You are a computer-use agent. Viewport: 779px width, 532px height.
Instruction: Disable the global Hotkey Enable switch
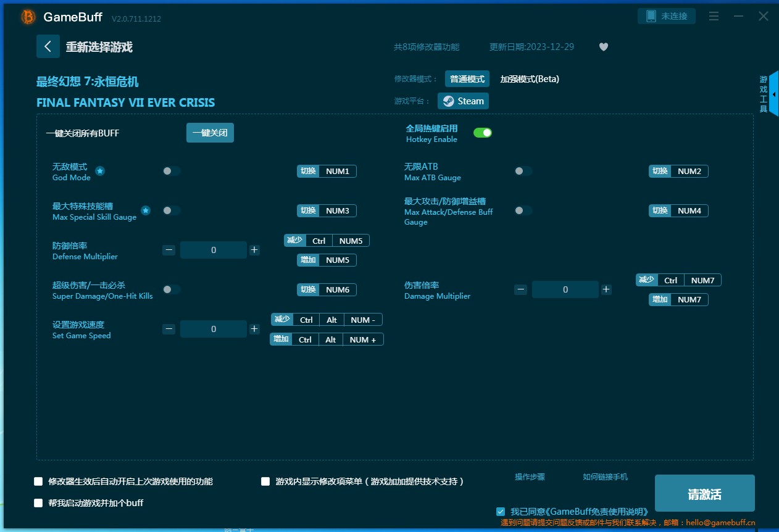coord(482,133)
